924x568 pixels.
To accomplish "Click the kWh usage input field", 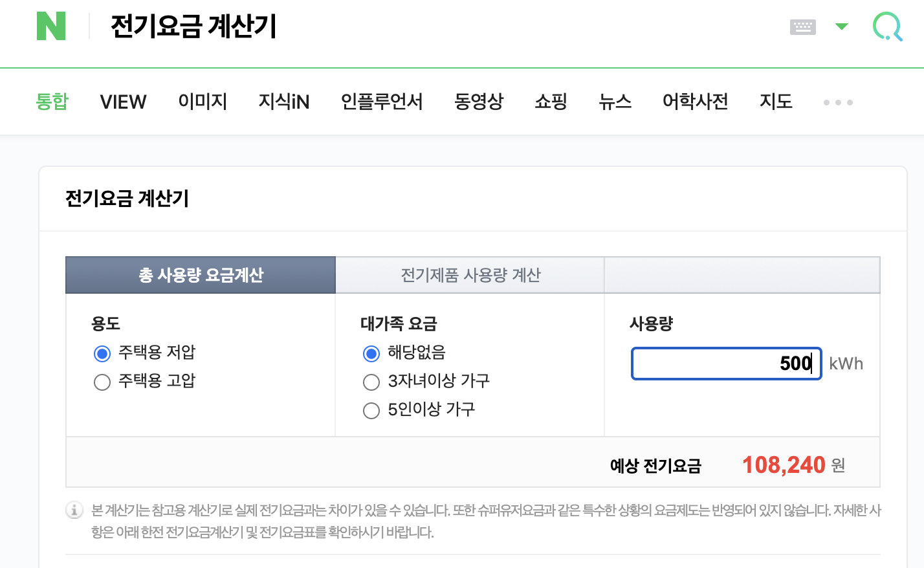I will pyautogui.click(x=726, y=364).
